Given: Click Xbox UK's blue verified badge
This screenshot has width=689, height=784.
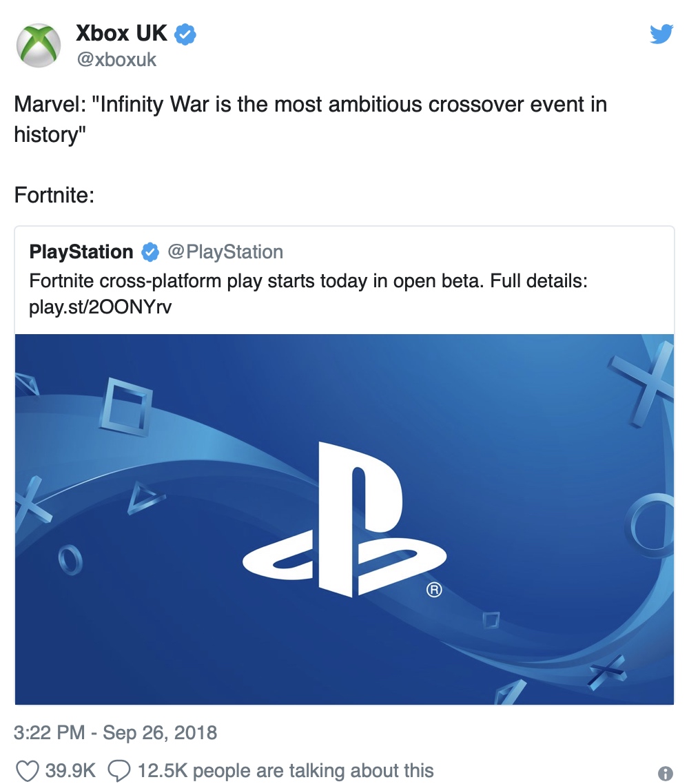Looking at the screenshot, I should click(x=185, y=34).
